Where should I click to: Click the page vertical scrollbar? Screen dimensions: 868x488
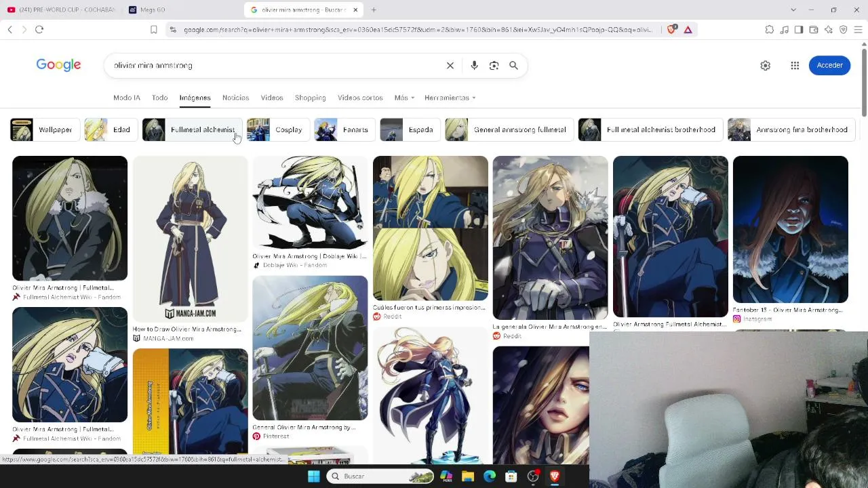click(x=864, y=81)
